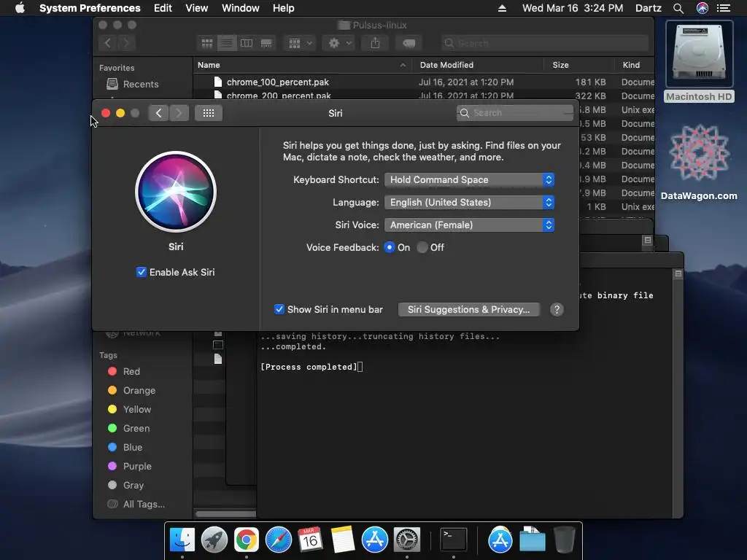Screen dimensions: 747x560
Task: Click Finder share button
Action: 376,43
